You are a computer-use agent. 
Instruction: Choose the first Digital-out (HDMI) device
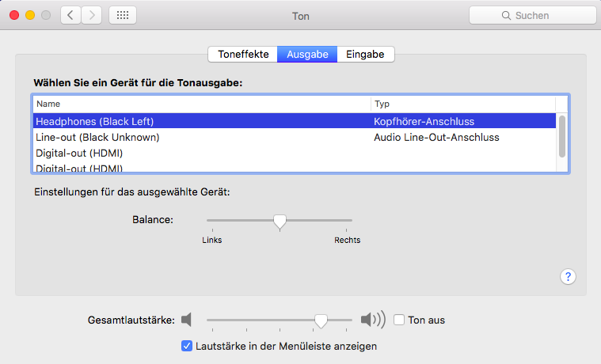click(79, 153)
